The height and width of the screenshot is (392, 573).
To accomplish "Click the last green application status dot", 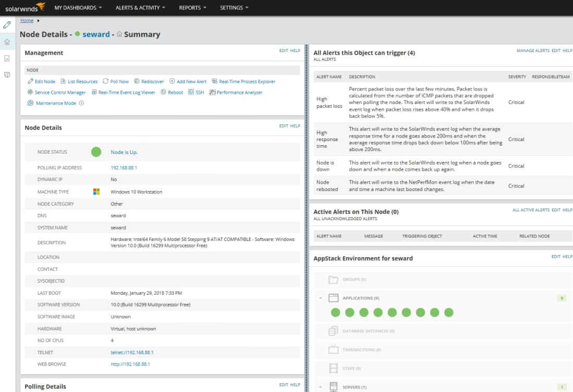I will (x=449, y=312).
